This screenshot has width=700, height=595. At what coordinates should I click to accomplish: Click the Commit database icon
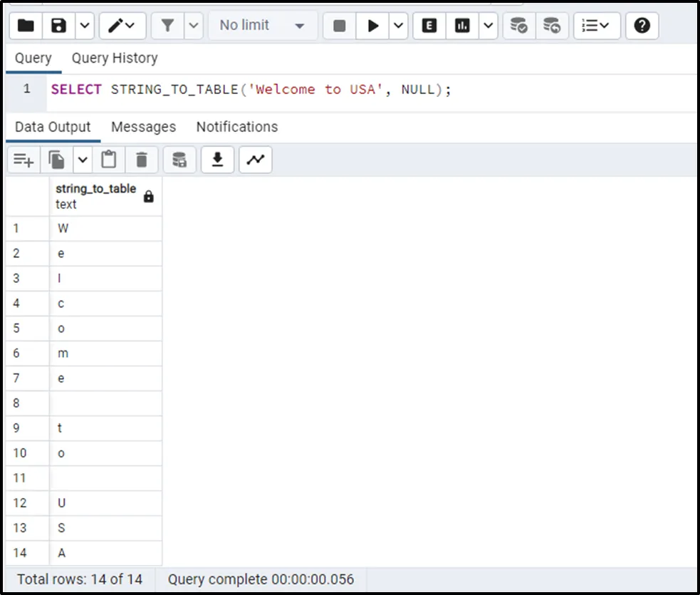pos(519,26)
